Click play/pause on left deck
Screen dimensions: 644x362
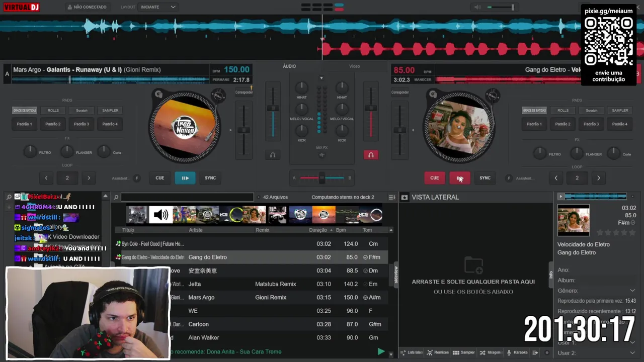pyautogui.click(x=185, y=177)
